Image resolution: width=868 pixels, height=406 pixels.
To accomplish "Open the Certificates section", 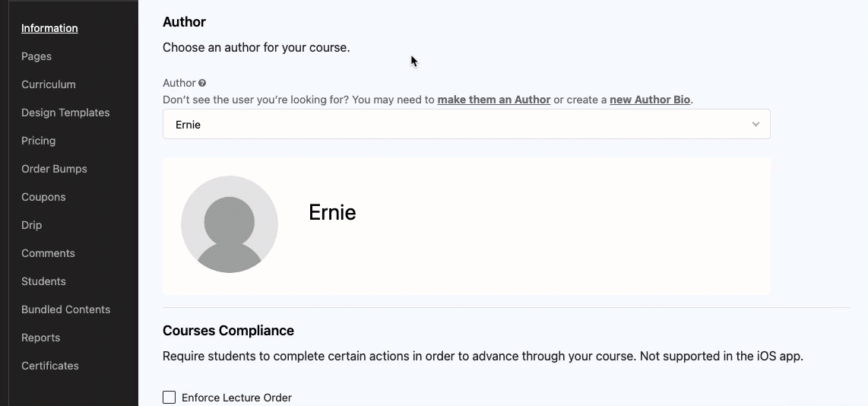I will 50,366.
